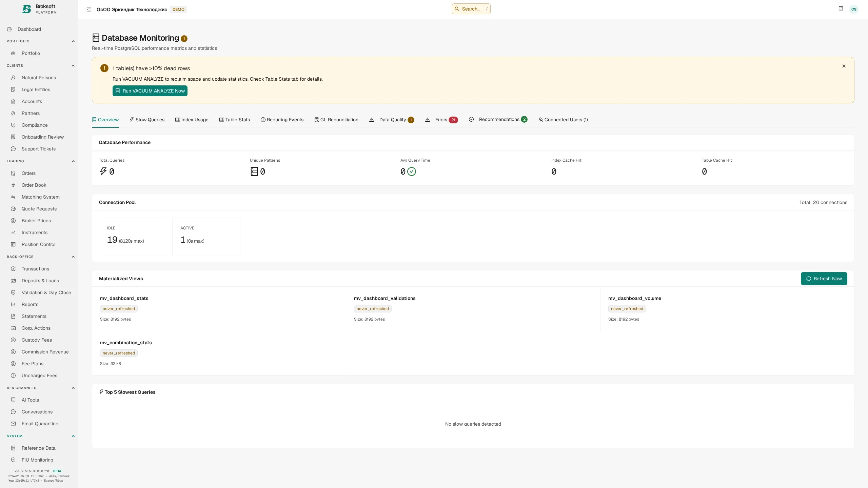Dismiss the dead rows warning banner
The height and width of the screenshot is (488, 868).
point(844,66)
